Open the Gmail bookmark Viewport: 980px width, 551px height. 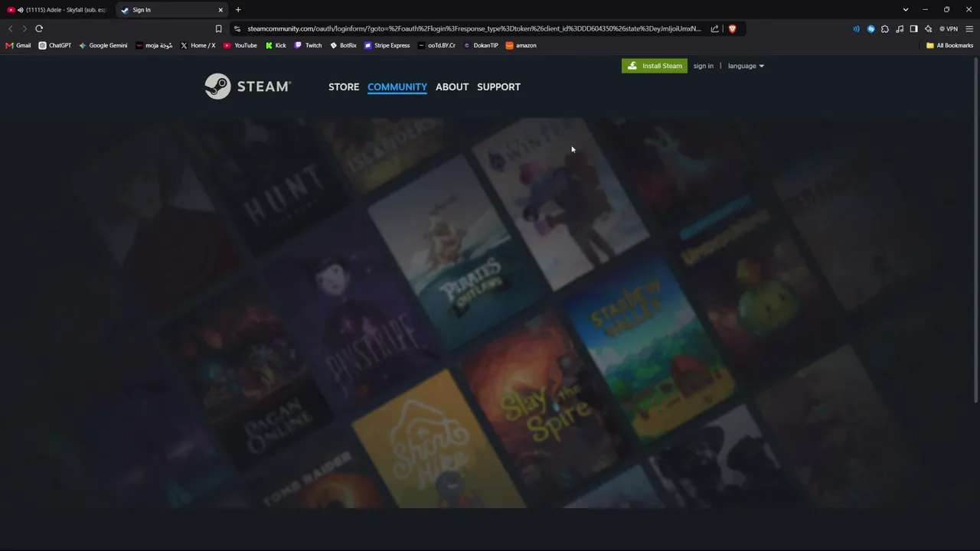click(x=18, y=45)
